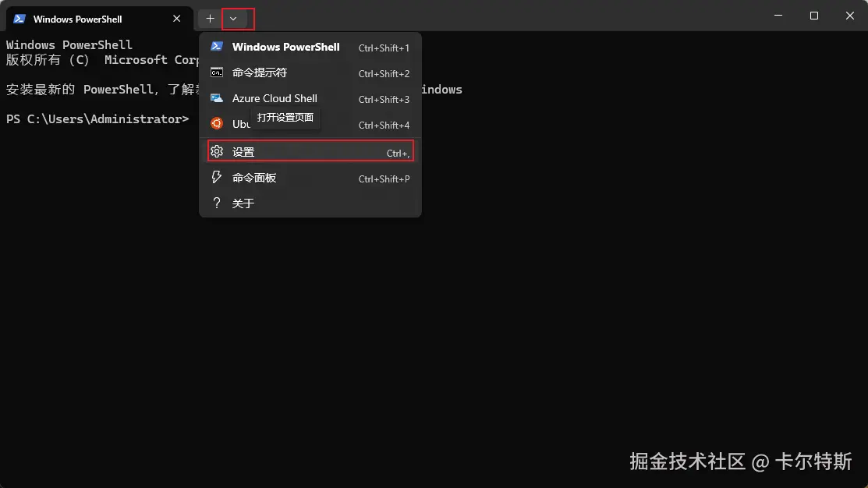Viewport: 868px width, 488px height.
Task: Select the Windows PowerShell tab
Action: coord(98,19)
